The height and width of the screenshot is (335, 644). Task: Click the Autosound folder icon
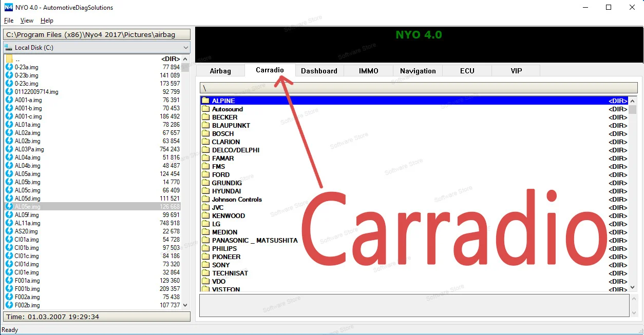[205, 109]
